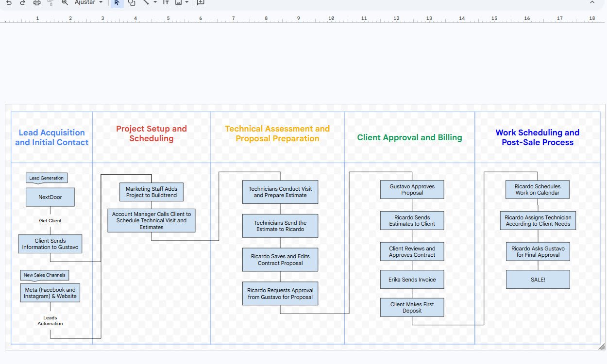
Task: Add a comment with comment icon
Action: [x=201, y=2]
